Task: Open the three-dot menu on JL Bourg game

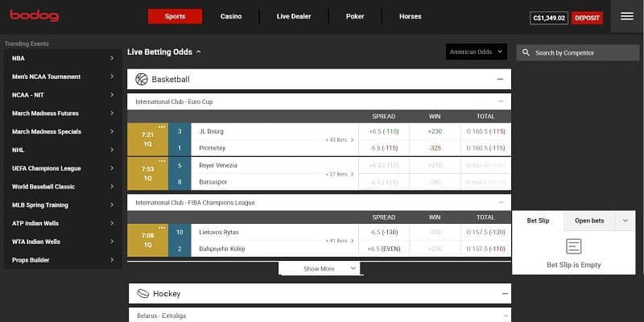Action: point(162,127)
